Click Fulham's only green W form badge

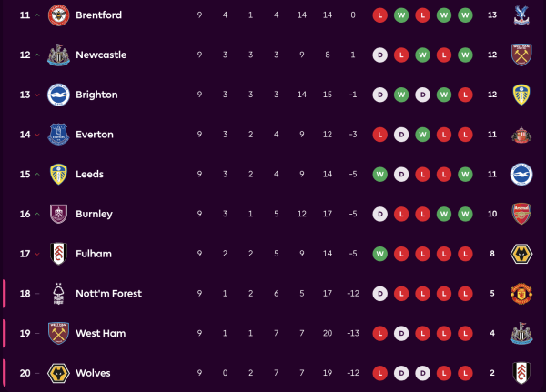coord(380,254)
